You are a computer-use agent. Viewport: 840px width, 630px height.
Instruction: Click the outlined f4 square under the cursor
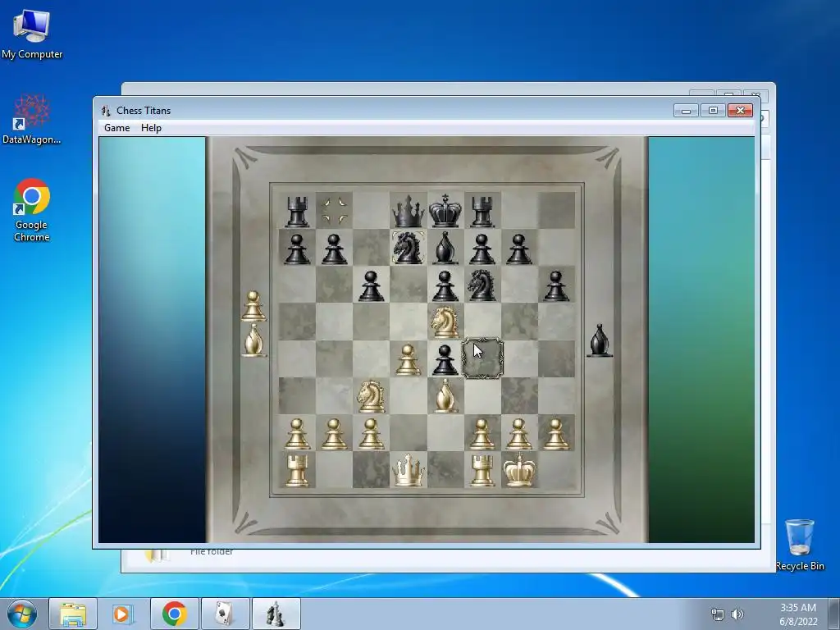[482, 358]
